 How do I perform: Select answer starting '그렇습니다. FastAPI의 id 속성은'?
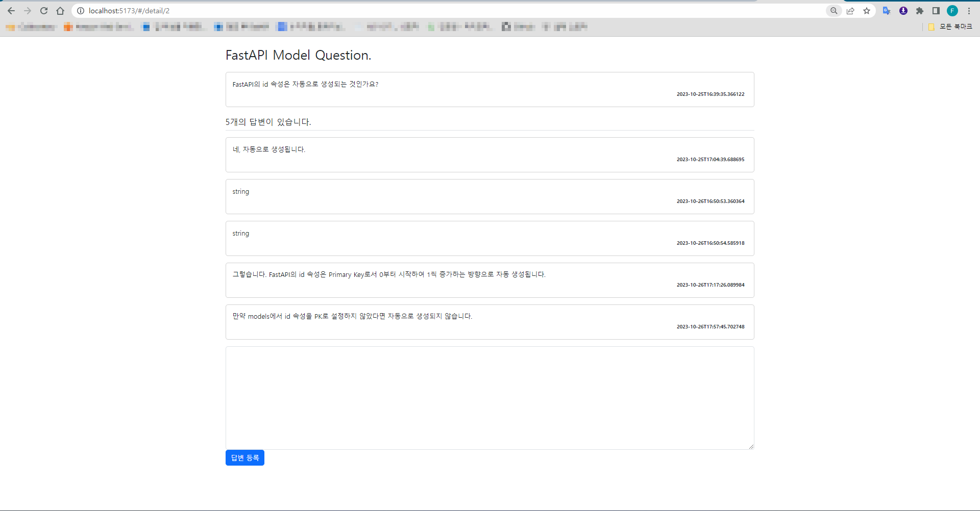389,274
